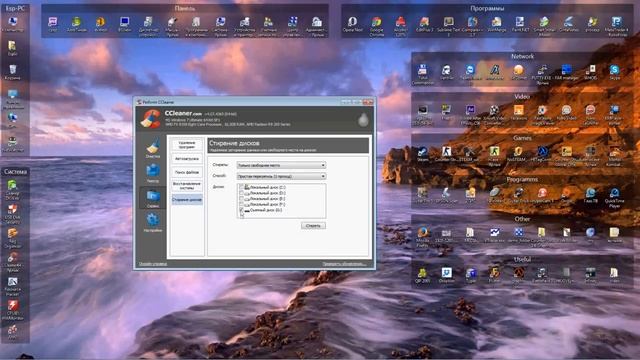
Task: Open the Настройки gear in CCleaner sidebar
Action: coord(153,223)
